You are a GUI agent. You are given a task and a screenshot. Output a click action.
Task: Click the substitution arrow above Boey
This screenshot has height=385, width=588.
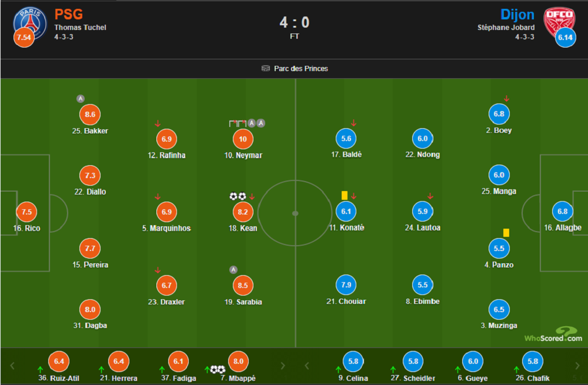tap(506, 99)
